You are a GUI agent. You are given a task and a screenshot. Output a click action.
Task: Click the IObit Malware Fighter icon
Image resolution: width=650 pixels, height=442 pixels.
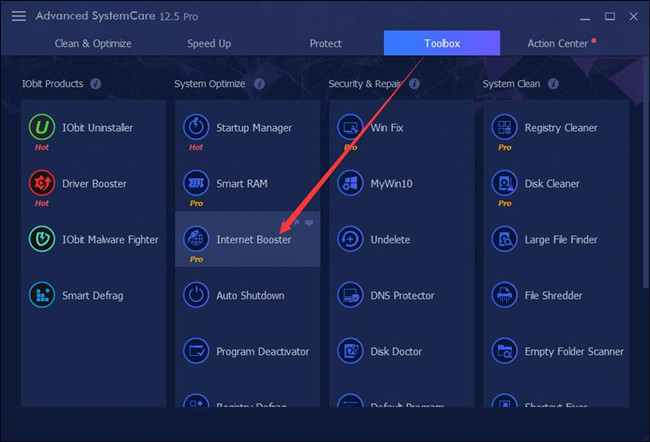(42, 239)
